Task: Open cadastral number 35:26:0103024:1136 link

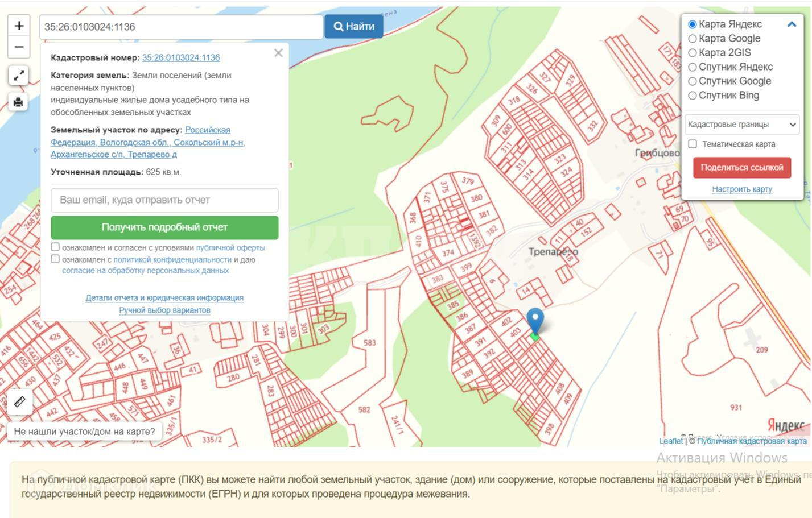Action: point(181,57)
